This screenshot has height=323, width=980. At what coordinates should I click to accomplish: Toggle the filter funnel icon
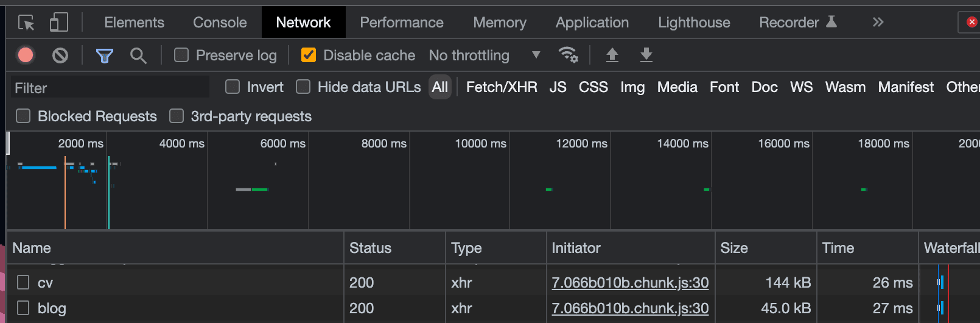(x=105, y=55)
